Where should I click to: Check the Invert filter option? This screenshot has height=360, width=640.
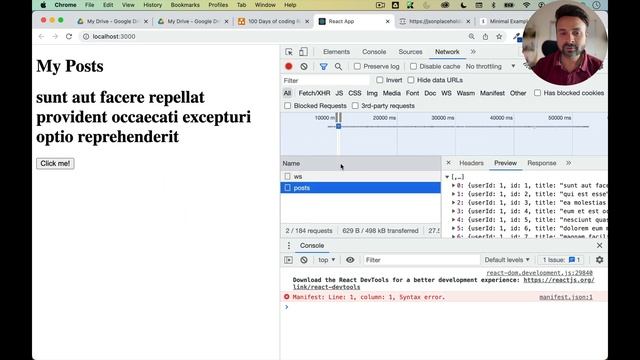(380, 80)
